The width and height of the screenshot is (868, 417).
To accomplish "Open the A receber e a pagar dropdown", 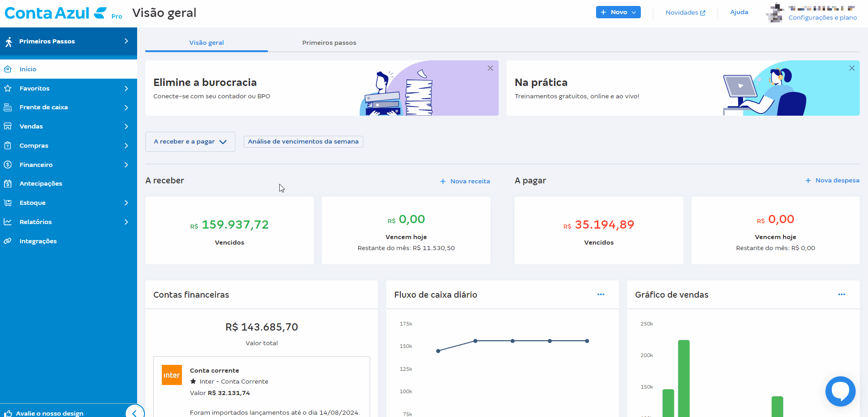I will (190, 142).
